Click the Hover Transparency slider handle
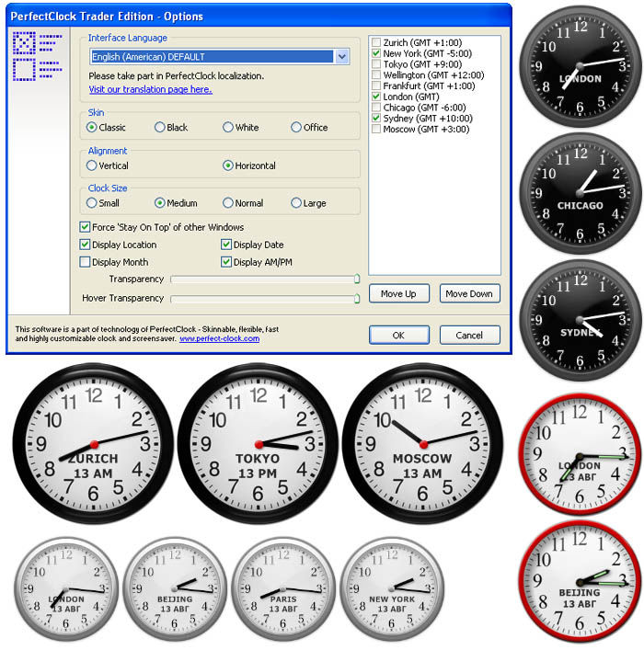The height and width of the screenshot is (650, 644). [357, 298]
